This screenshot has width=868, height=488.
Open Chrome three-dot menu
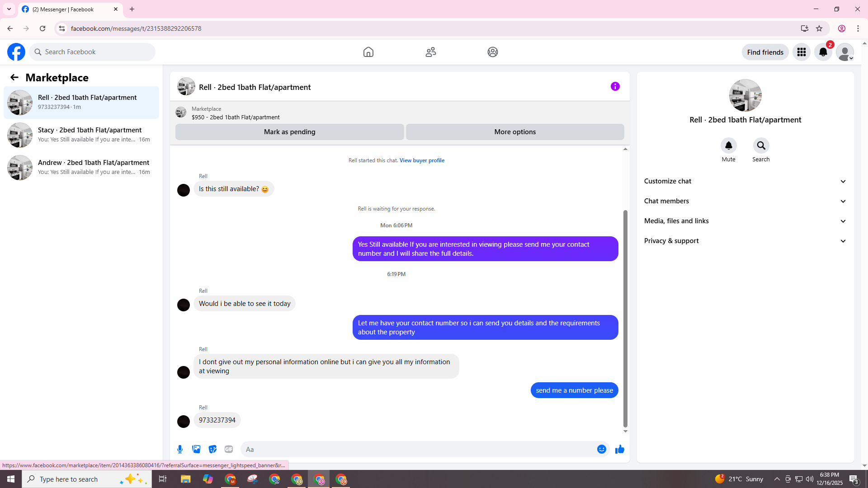tap(858, 28)
